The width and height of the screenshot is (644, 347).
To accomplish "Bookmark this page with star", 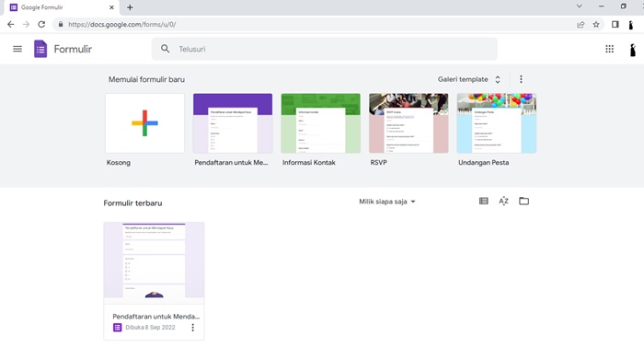I will coord(596,24).
